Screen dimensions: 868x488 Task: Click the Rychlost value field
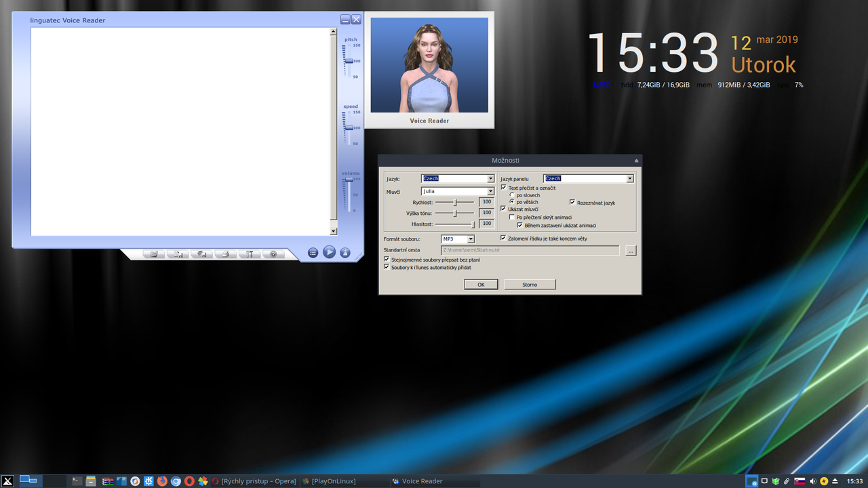click(486, 202)
